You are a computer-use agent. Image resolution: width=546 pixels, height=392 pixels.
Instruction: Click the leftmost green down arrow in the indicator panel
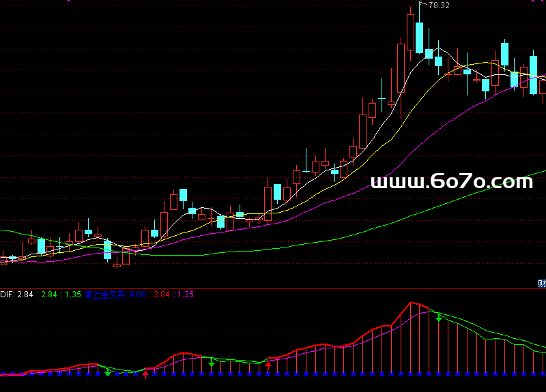(x=107, y=372)
